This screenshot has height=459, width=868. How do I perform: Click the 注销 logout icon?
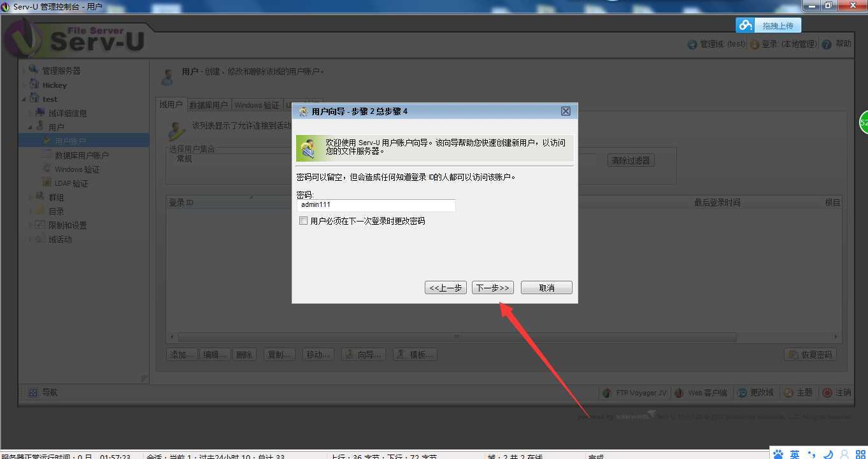(x=827, y=393)
